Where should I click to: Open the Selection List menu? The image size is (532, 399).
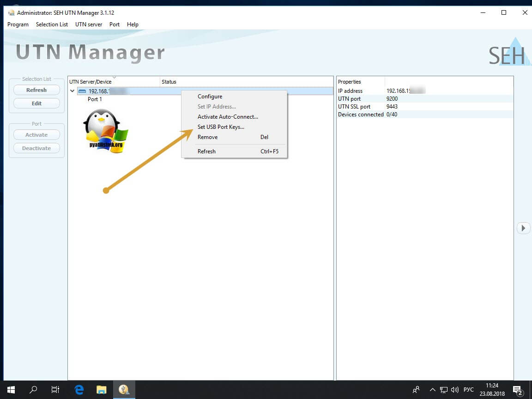click(52, 24)
